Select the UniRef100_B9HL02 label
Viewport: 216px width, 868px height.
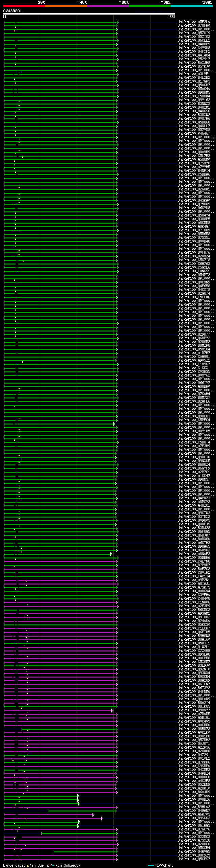(194, 807)
